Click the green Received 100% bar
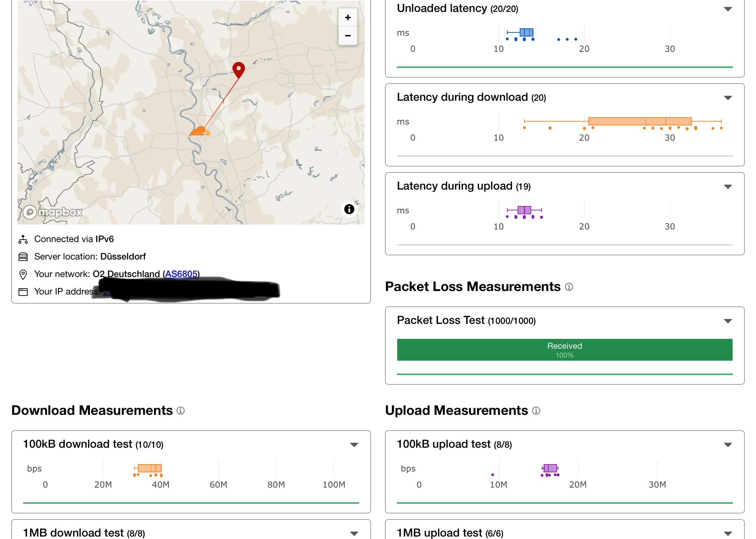 (x=564, y=350)
